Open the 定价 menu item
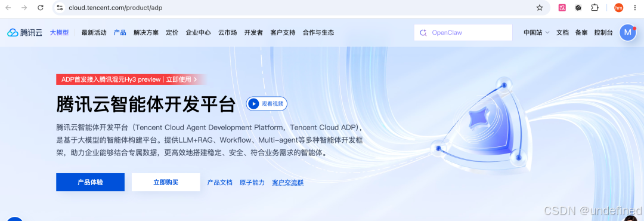The width and height of the screenshot is (644, 221). coord(172,32)
